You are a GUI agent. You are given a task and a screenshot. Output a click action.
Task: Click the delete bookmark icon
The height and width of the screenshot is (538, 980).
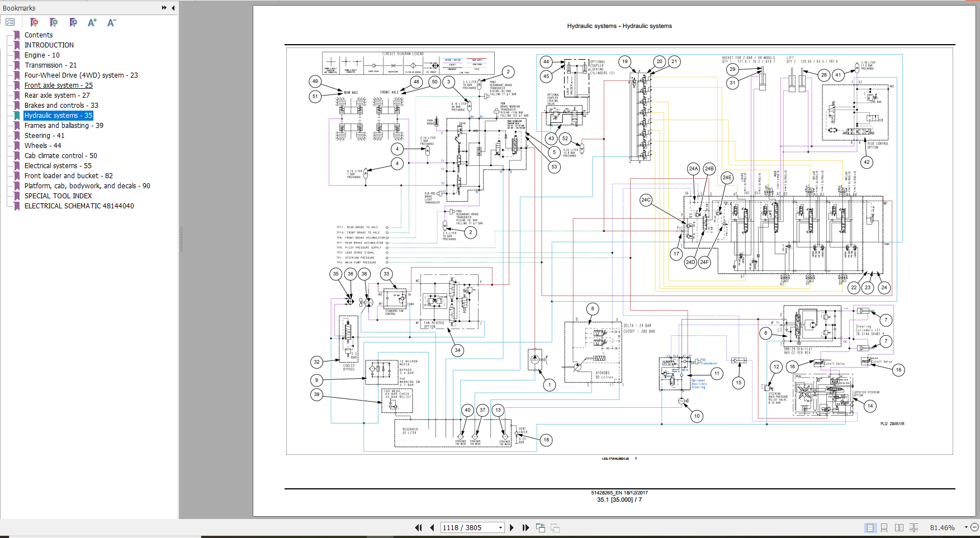coord(34,22)
